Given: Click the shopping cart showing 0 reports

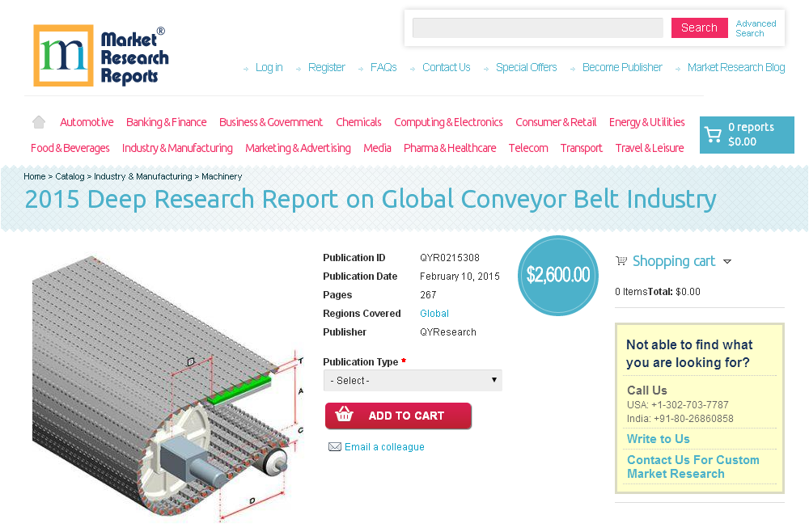Looking at the screenshot, I should [746, 134].
